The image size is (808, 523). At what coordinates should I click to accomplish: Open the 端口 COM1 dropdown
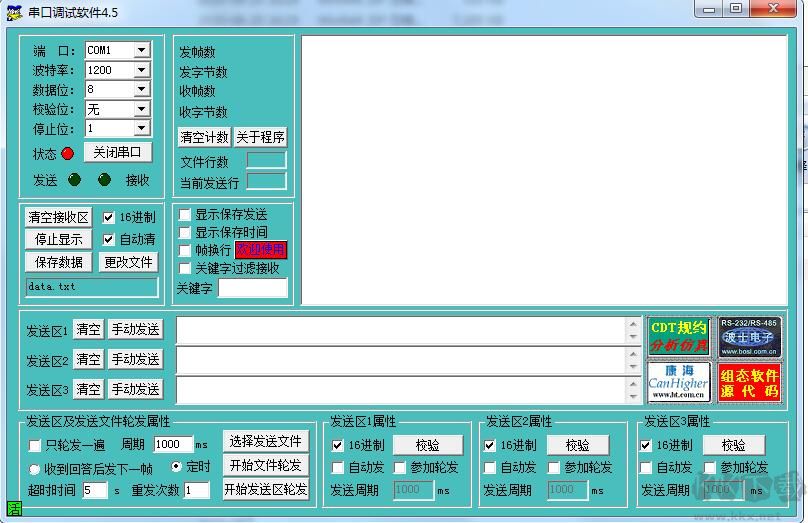142,50
